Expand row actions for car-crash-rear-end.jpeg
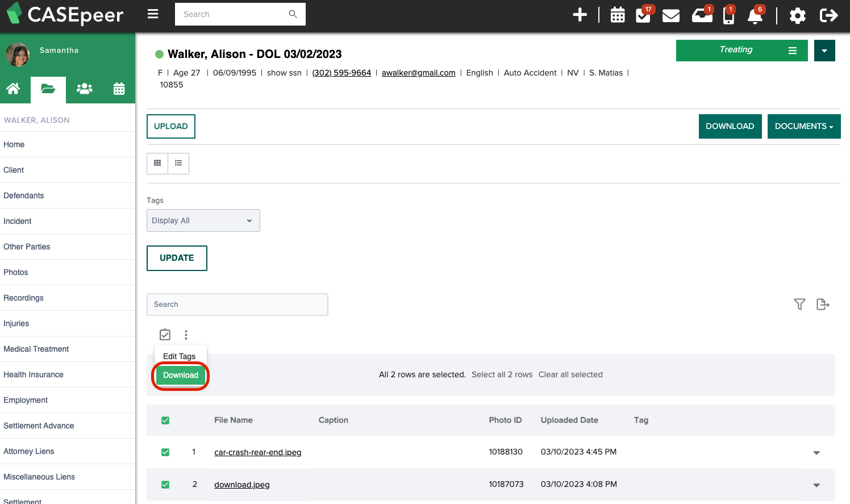The image size is (850, 504). coord(816,453)
